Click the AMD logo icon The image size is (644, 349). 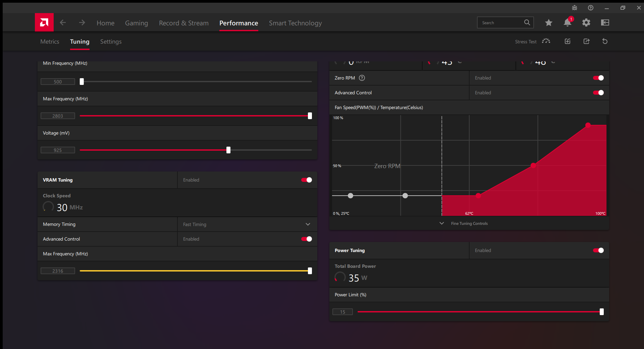point(44,22)
